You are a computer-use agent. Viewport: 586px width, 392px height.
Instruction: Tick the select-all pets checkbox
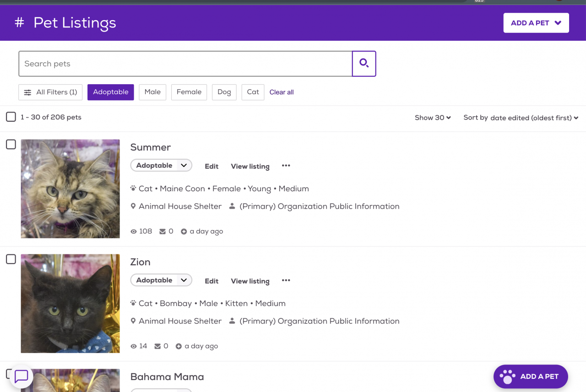(11, 117)
